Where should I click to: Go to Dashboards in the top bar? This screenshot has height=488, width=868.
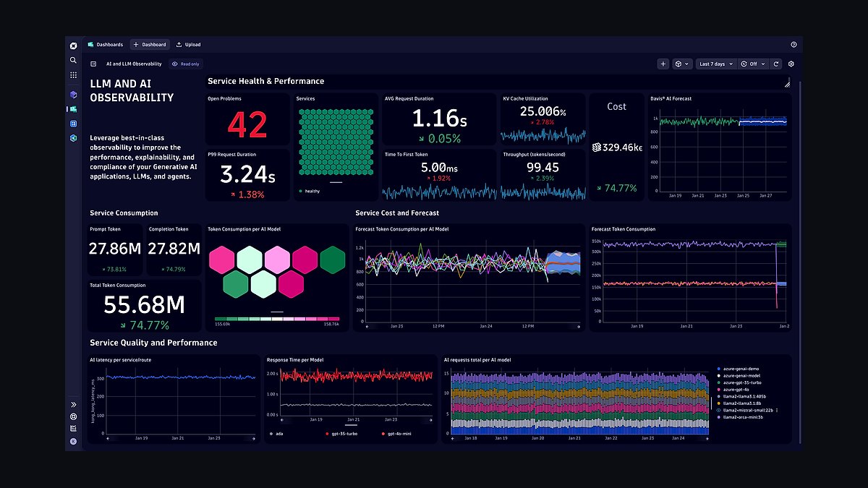(106, 45)
